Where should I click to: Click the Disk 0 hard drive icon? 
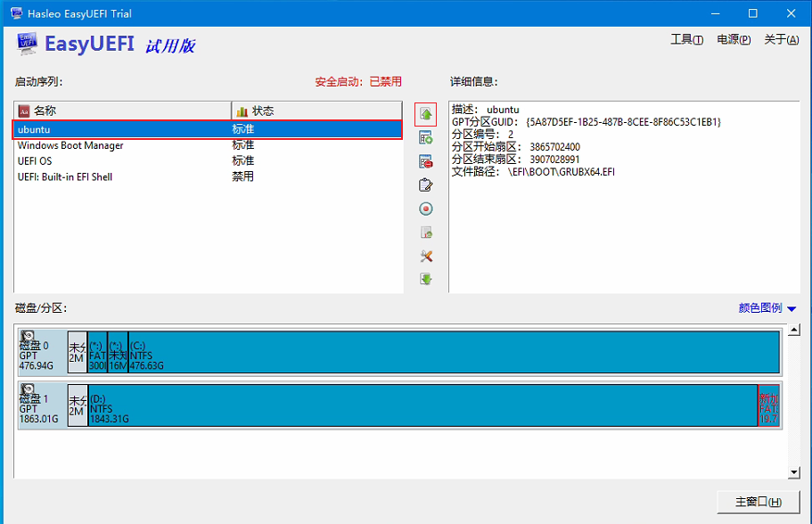pyautogui.click(x=28, y=336)
